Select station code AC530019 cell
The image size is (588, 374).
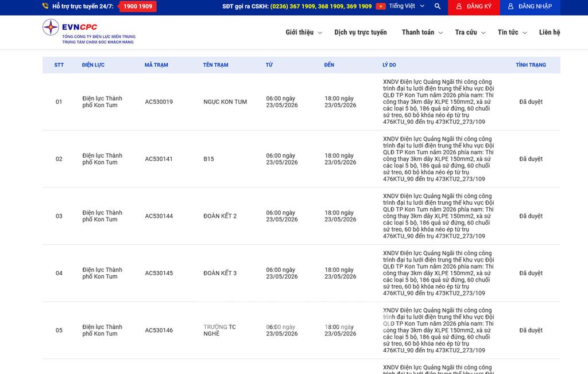pos(158,102)
